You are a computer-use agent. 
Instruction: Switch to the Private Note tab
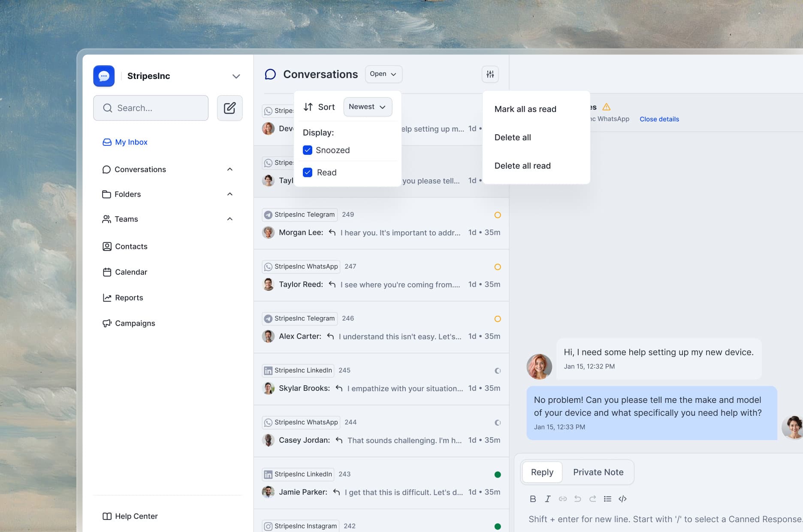pyautogui.click(x=598, y=472)
